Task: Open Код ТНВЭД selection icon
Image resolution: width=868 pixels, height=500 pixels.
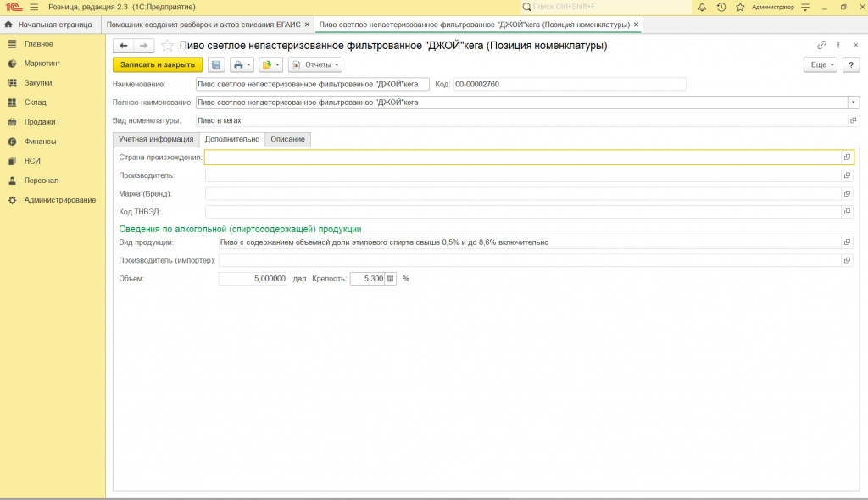Action: click(x=847, y=212)
